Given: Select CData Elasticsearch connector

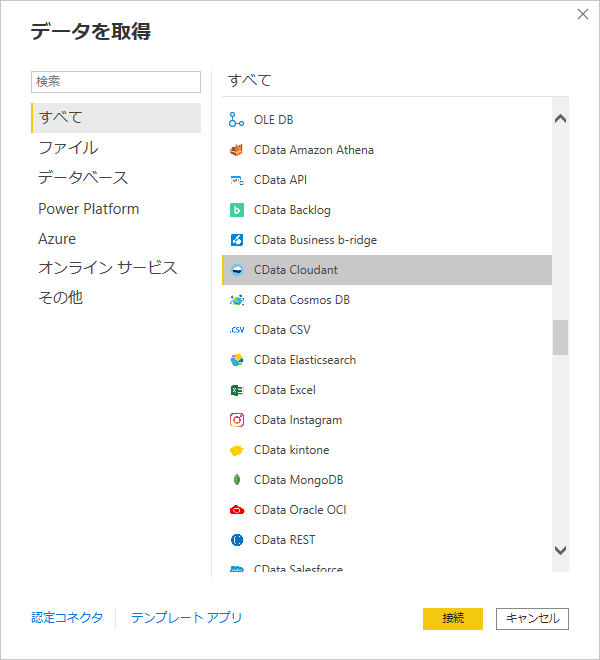Looking at the screenshot, I should [387, 360].
